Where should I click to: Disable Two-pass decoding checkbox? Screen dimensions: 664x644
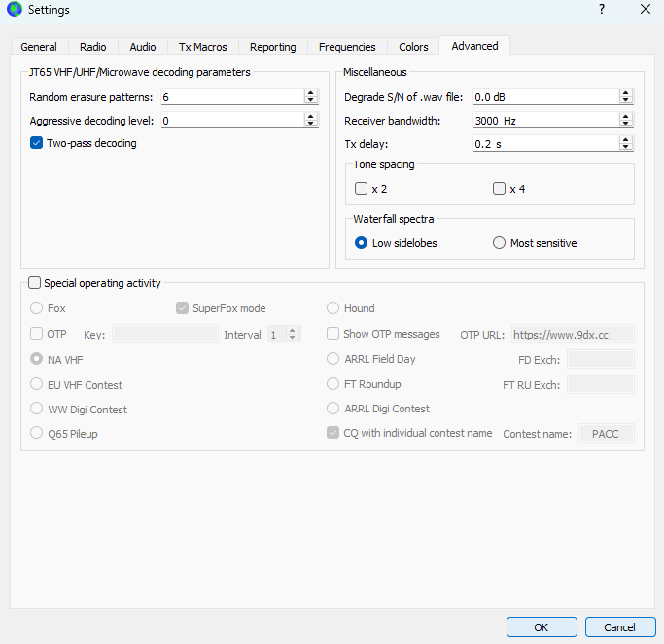(x=37, y=143)
